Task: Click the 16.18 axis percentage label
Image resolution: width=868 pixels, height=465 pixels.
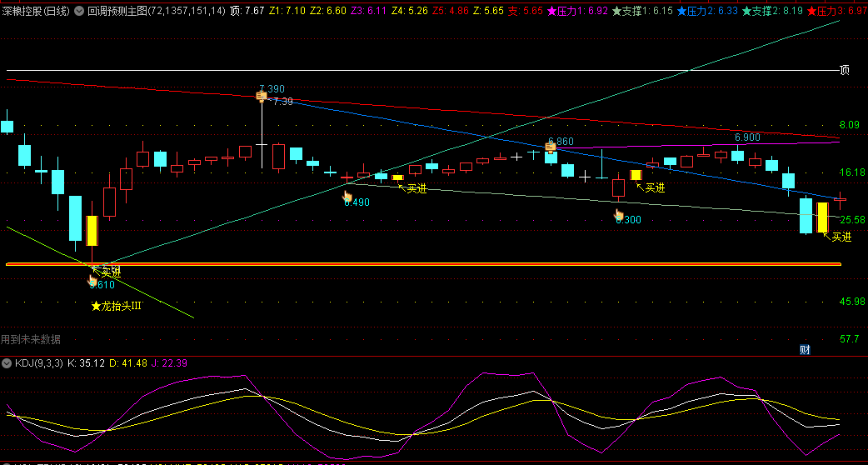Action: 852,172
